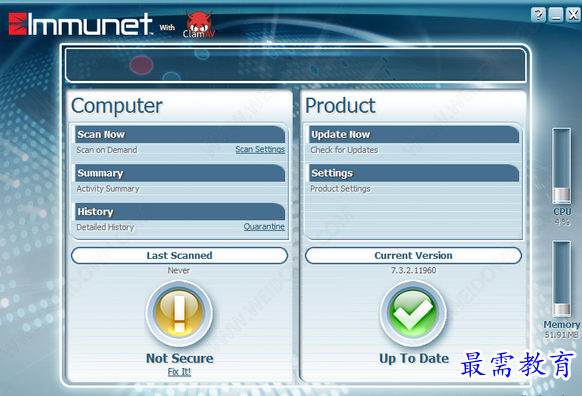Click the version number 7.3.2.11960
Image resolution: width=582 pixels, height=396 pixels.
coord(413,270)
